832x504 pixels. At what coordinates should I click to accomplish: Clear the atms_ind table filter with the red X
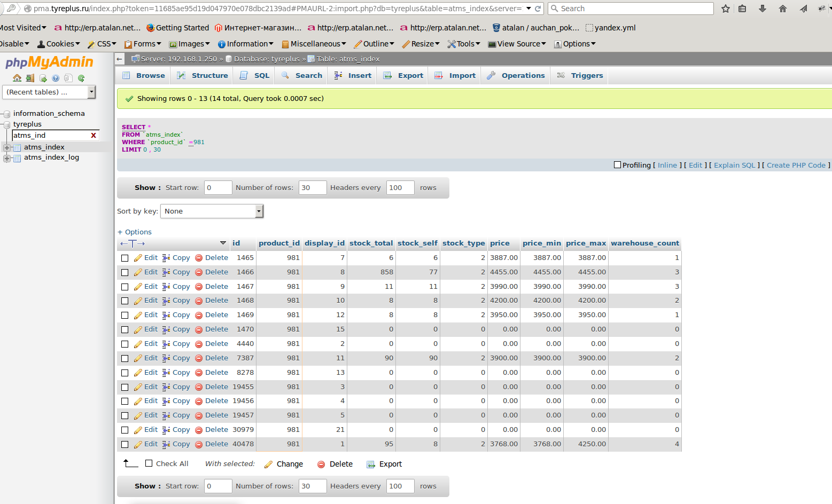94,136
